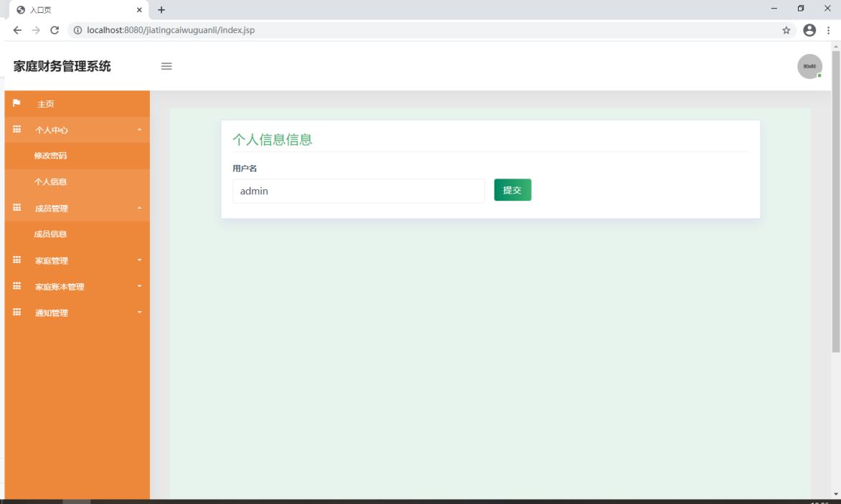The height and width of the screenshot is (504, 841).
Task: Click the grid icon beside 家庭管理
Action: click(x=17, y=260)
